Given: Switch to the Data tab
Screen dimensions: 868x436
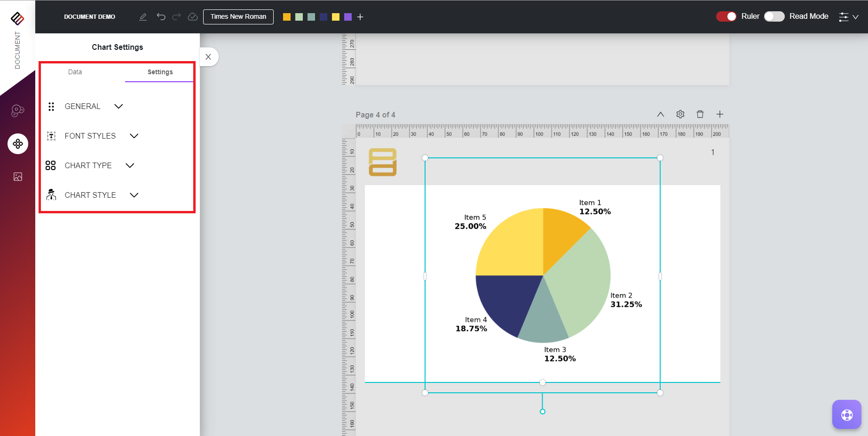Looking at the screenshot, I should coord(75,72).
